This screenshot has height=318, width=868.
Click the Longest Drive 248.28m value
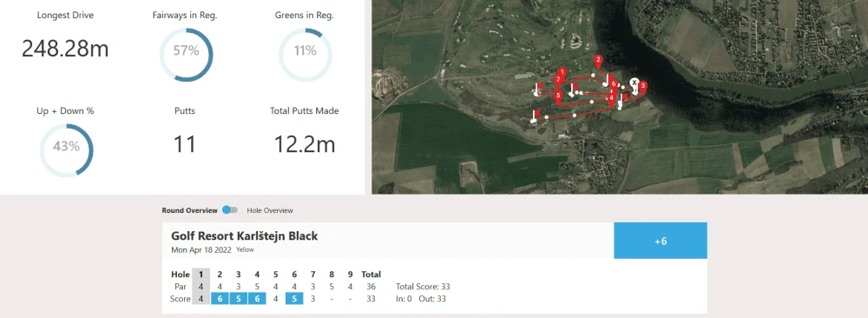65,49
